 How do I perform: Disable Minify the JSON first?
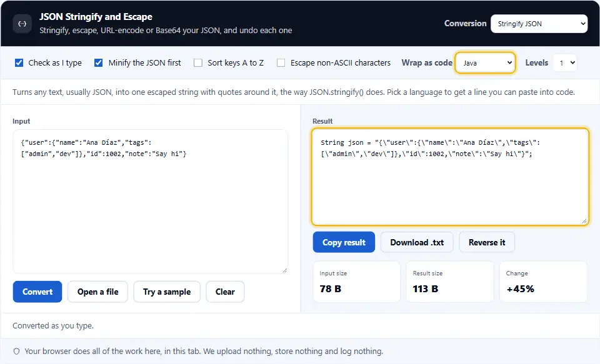coord(98,62)
